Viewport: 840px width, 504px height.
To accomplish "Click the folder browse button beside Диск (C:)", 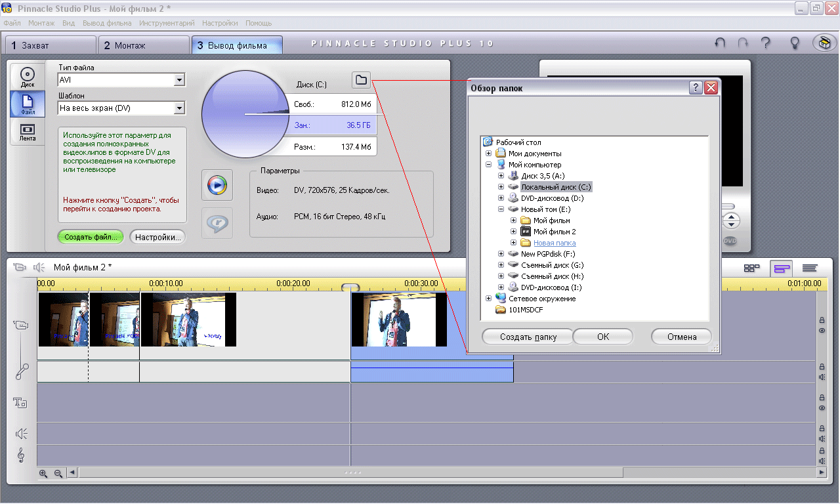I will 361,80.
